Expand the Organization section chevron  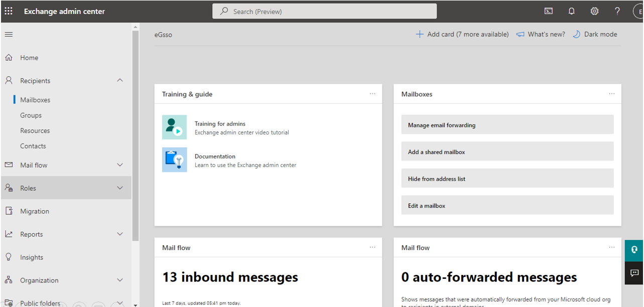click(x=120, y=280)
